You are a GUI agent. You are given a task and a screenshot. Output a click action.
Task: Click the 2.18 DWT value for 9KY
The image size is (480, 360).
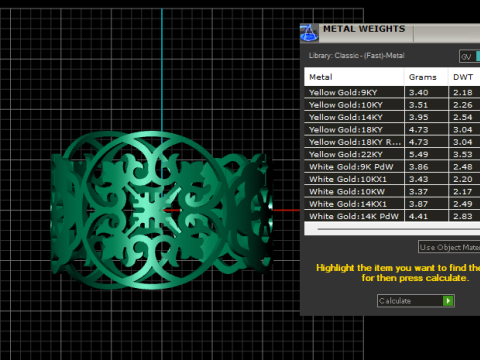tap(463, 92)
